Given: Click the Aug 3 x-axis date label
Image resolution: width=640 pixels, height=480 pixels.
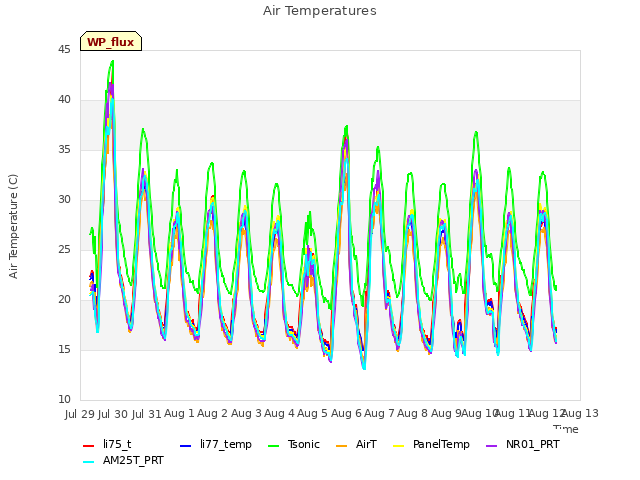Looking at the screenshot, I should coord(246,414).
